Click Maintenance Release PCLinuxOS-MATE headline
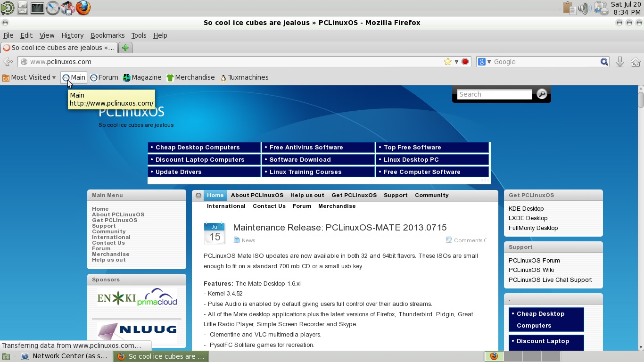Screen dimensions: 644x362 pos(340,228)
